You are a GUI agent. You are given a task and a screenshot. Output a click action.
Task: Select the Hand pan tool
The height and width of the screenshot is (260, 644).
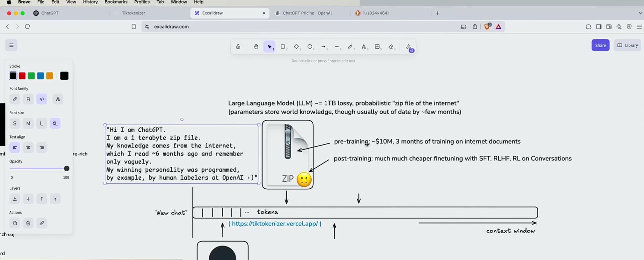coord(256,47)
